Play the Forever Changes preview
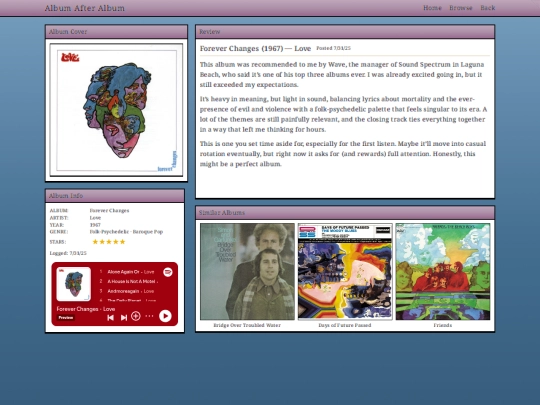Screen dimensions: 540x405 point(165,316)
